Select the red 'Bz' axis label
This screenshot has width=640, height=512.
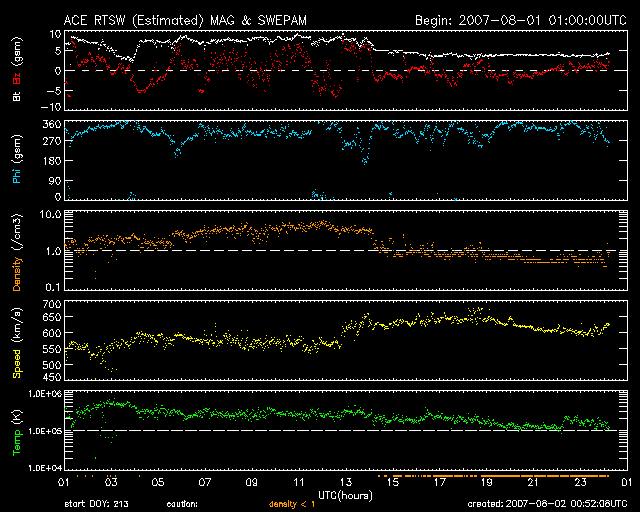coord(17,78)
